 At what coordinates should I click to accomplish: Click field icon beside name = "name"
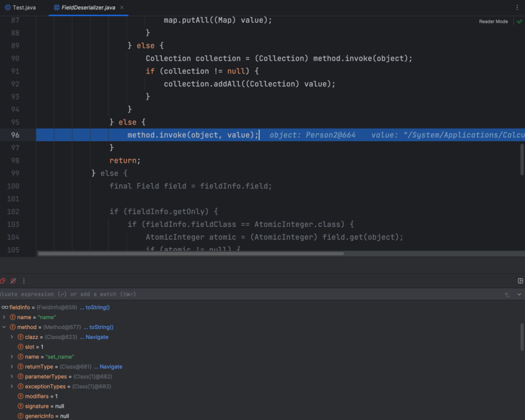[13, 317]
